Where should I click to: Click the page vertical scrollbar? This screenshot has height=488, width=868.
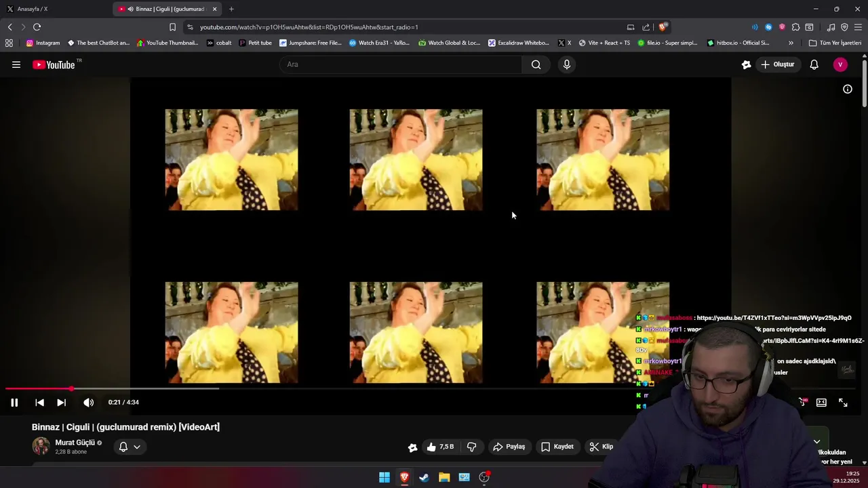pos(865,83)
